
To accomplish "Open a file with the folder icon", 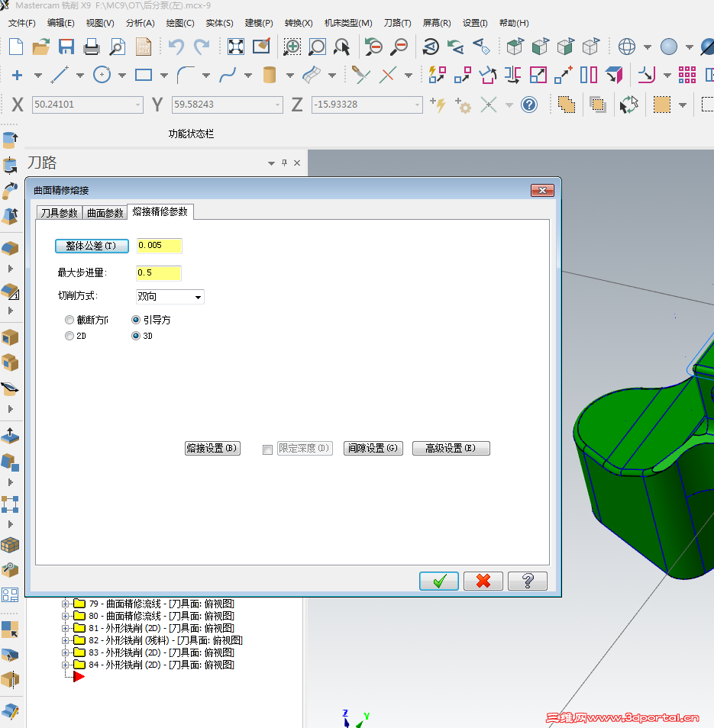I will (41, 47).
